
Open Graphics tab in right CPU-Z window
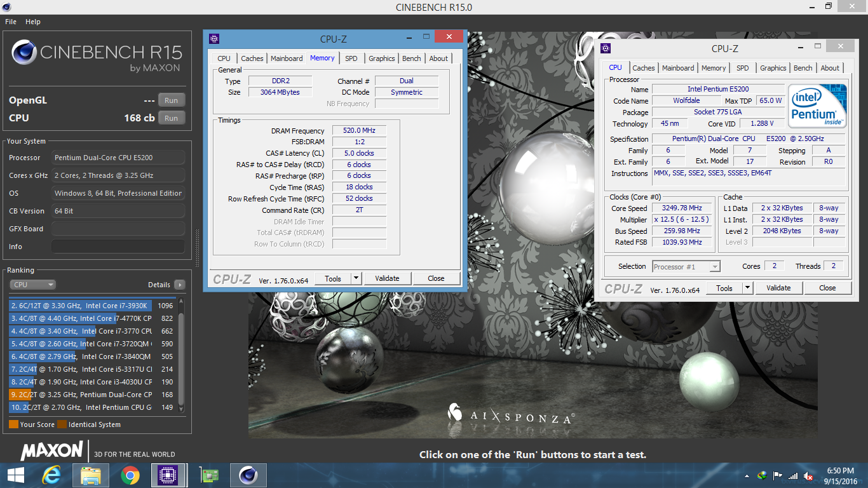[x=773, y=68]
